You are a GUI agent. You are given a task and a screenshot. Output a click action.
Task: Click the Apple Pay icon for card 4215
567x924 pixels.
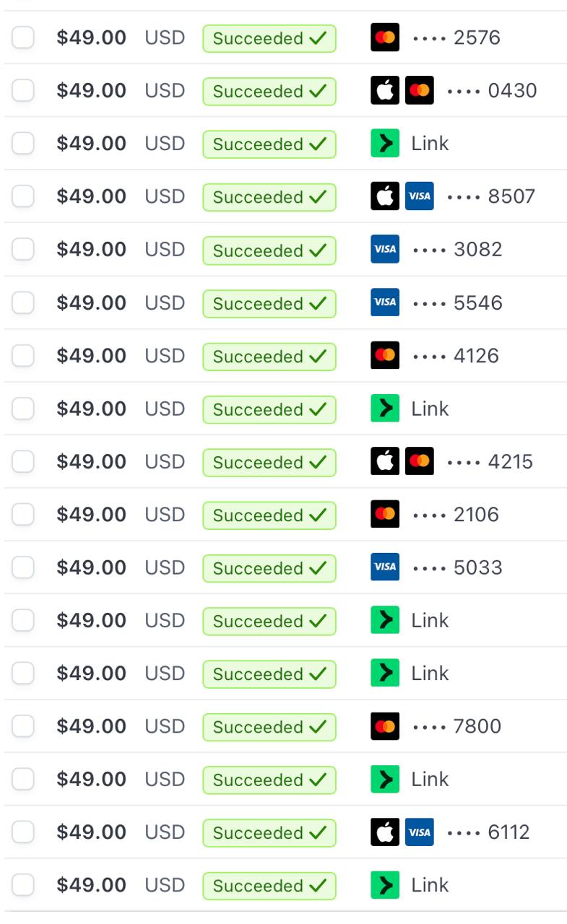tap(385, 461)
